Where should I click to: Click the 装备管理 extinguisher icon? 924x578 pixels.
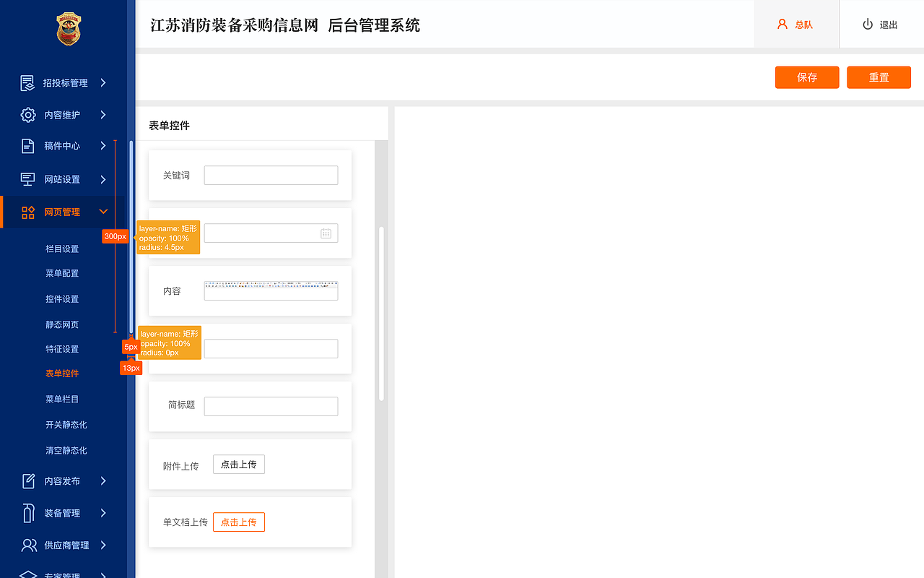(28, 513)
